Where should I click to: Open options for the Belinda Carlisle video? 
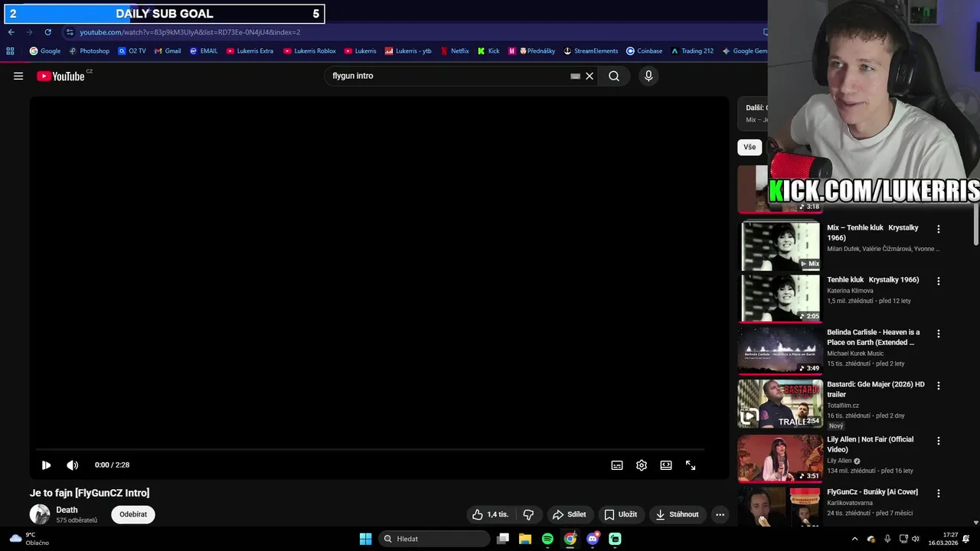pyautogui.click(x=938, y=334)
